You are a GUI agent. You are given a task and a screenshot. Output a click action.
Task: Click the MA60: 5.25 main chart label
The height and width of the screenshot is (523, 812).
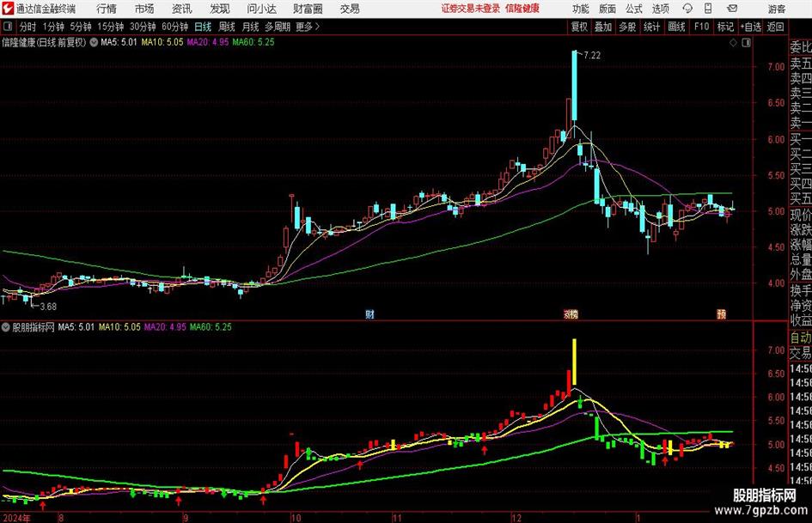point(253,42)
